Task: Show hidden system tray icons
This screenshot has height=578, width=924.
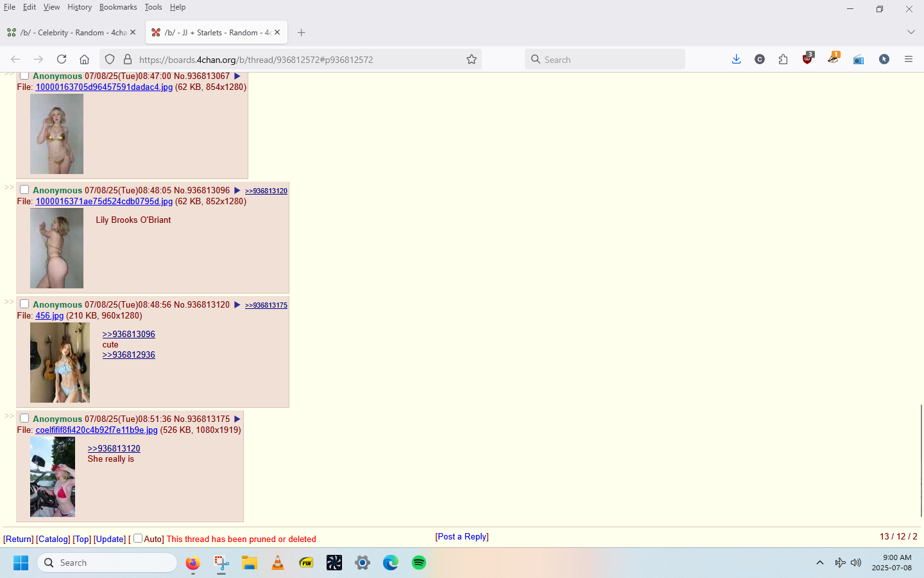Action: pyautogui.click(x=819, y=563)
